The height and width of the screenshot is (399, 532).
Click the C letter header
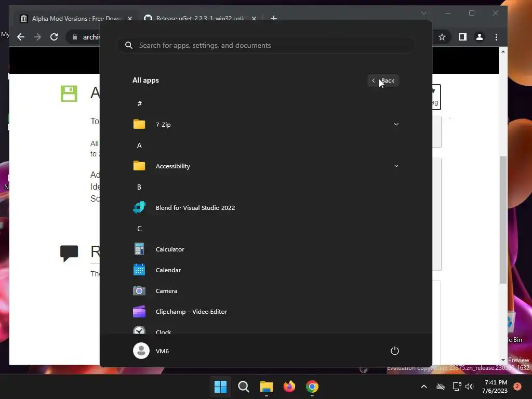point(139,229)
